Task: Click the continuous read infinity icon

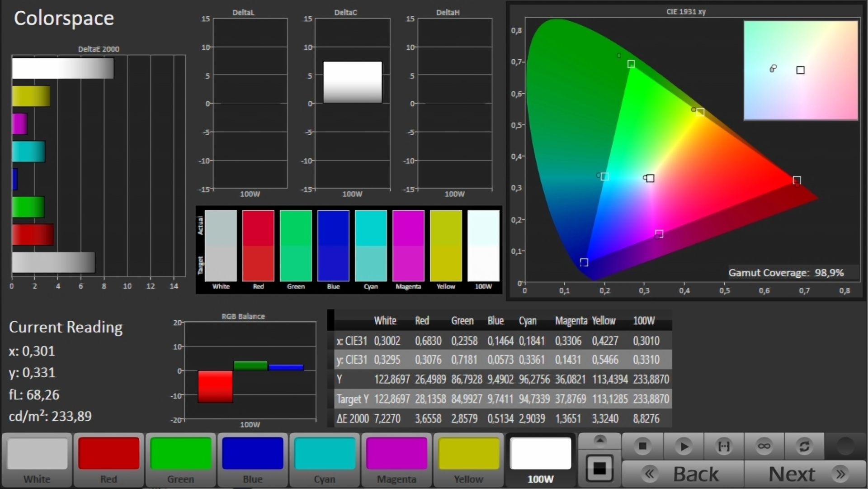Action: point(764,446)
